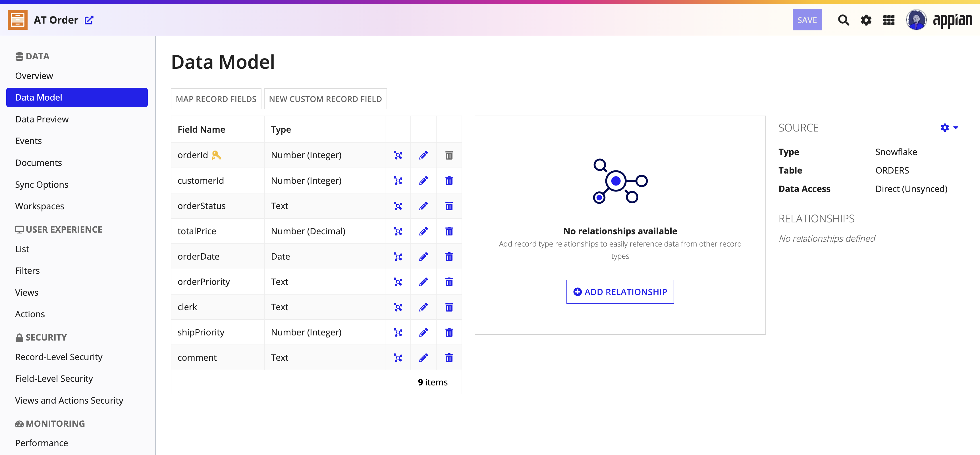Click the orderId primary key icon
The height and width of the screenshot is (455, 980).
[x=216, y=155]
